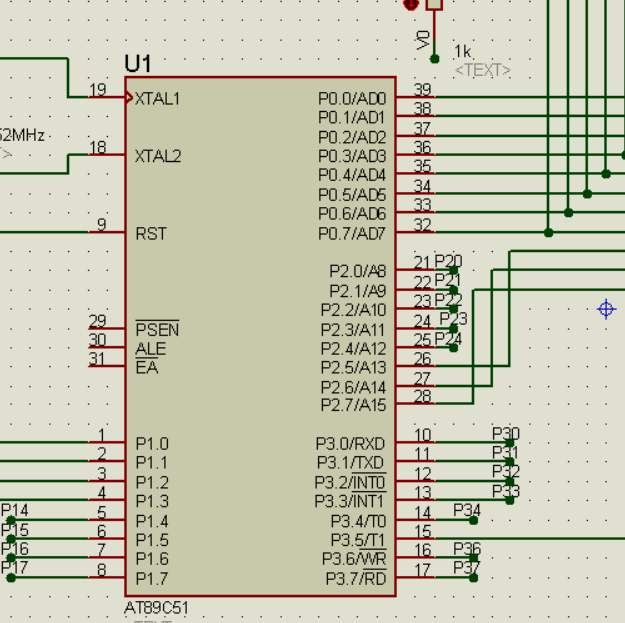Select the P1.0 pin name
This screenshot has height=623, width=625.
pos(152,443)
